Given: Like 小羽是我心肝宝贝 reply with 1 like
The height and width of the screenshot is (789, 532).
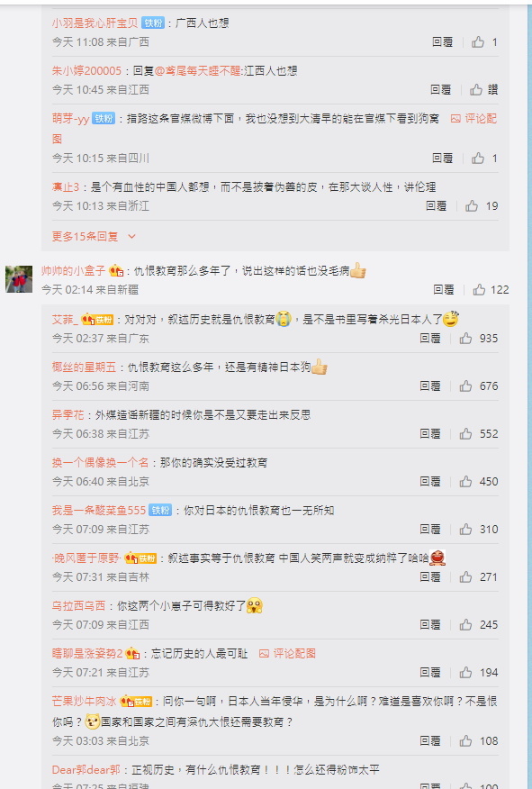Looking at the screenshot, I should point(478,42).
